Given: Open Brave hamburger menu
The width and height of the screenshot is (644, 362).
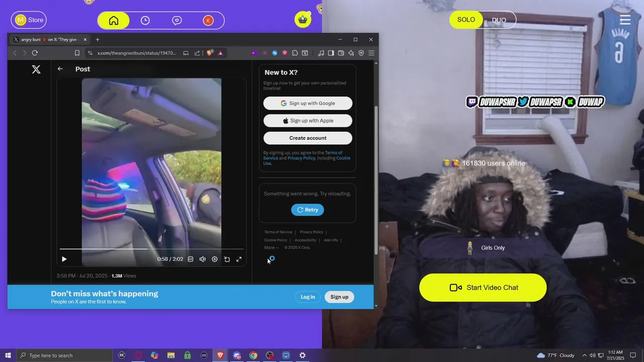Looking at the screenshot, I should 371,53.
